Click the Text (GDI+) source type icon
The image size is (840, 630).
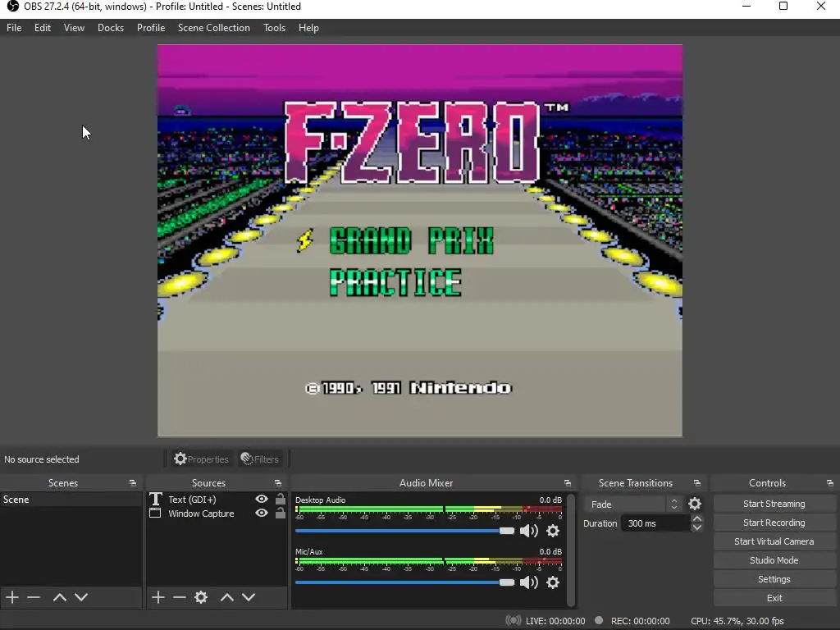155,500
